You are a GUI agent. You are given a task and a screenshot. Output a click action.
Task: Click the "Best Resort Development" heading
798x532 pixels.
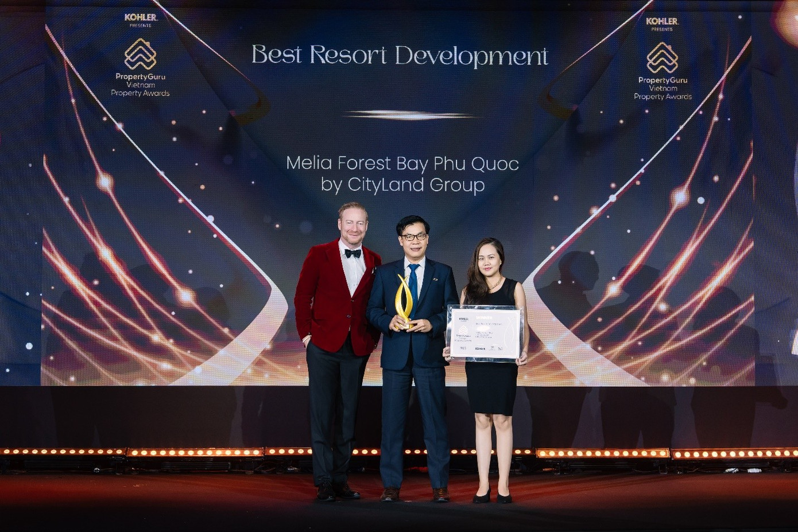(400, 56)
